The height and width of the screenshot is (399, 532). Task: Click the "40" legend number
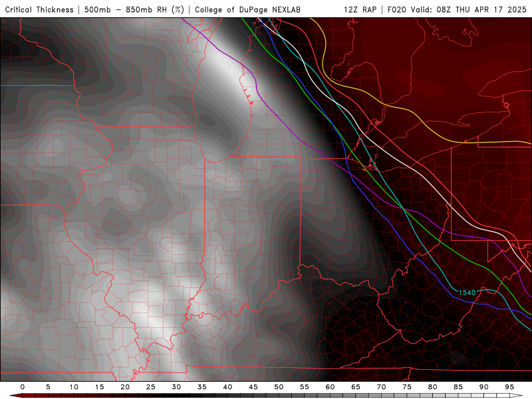point(227,387)
